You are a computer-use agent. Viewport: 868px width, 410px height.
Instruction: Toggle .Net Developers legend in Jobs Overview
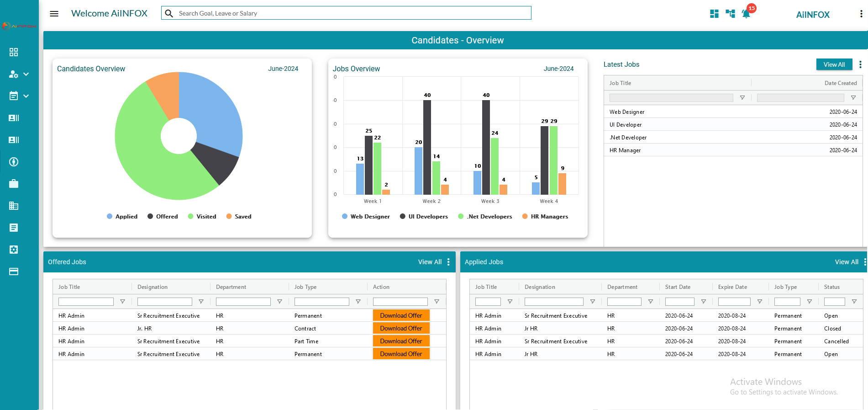coord(485,217)
